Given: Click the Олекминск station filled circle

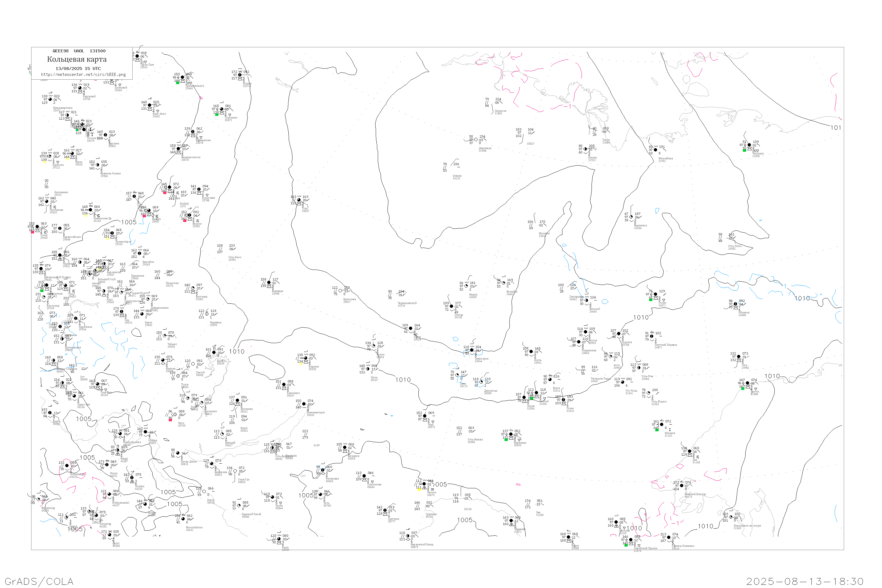Looking at the screenshot, I should (472, 350).
